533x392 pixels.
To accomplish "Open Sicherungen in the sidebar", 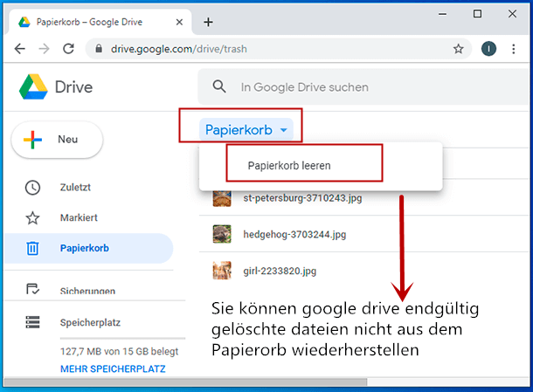I will 87,291.
